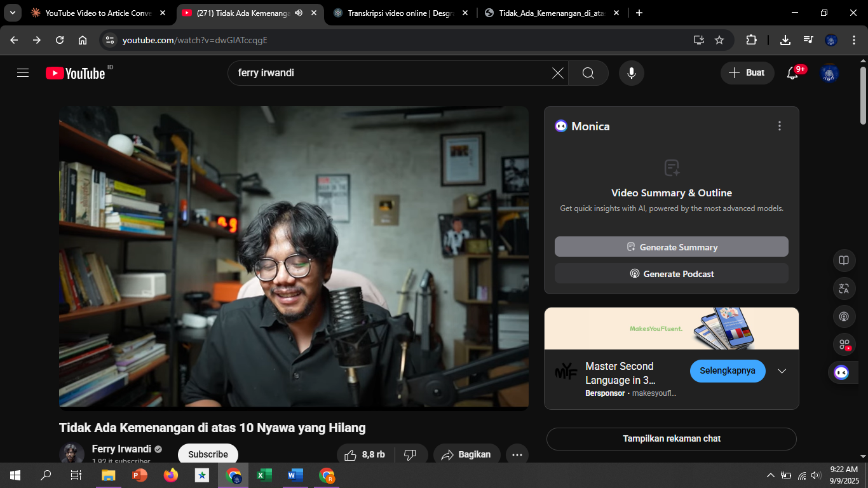Open Monica's apps grid icon in side rail
The width and height of the screenshot is (868, 488).
[x=844, y=344]
